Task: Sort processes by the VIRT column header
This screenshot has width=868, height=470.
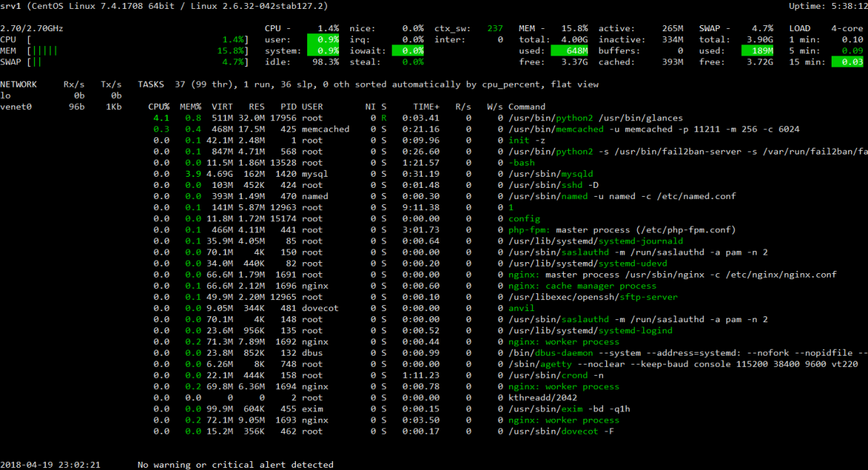Action: coord(224,106)
